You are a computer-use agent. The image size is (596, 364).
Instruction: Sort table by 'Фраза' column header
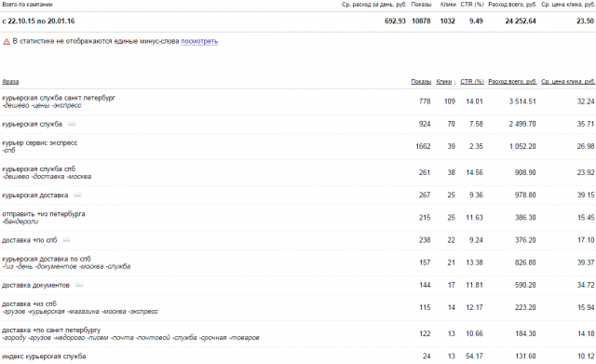pos(10,82)
